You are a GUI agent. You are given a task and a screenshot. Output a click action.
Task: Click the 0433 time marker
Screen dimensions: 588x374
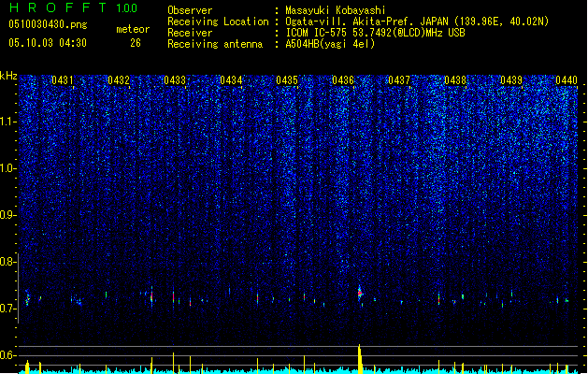coord(175,80)
